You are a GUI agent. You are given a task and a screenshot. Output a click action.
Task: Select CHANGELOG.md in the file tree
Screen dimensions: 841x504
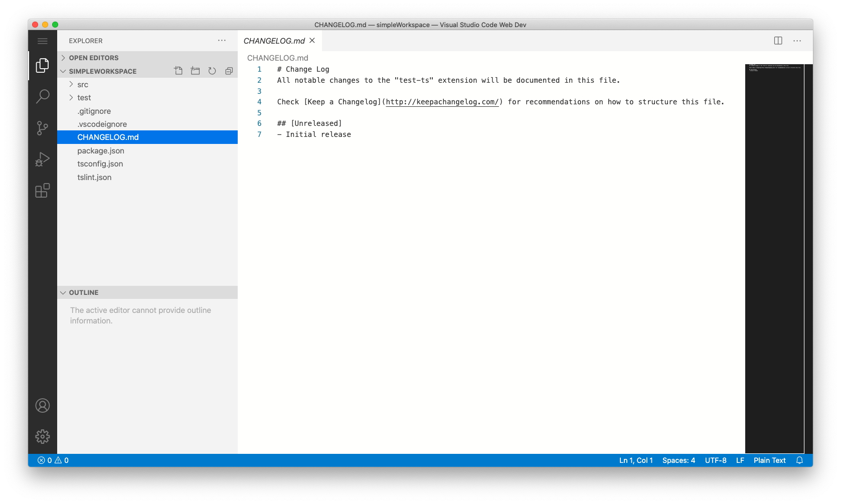tap(147, 137)
